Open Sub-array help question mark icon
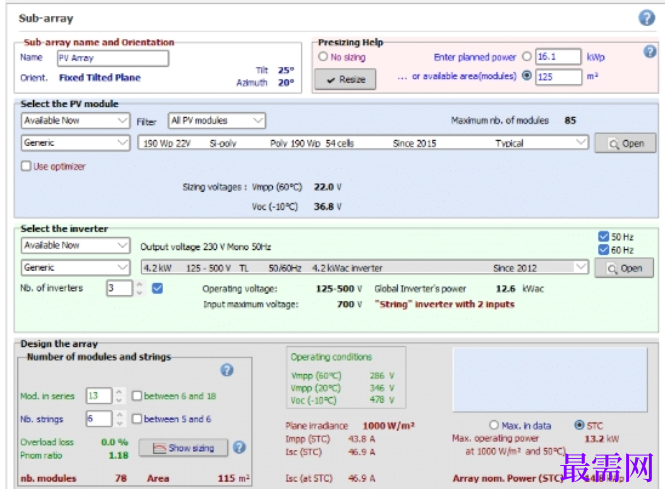The image size is (672, 499). point(646,18)
